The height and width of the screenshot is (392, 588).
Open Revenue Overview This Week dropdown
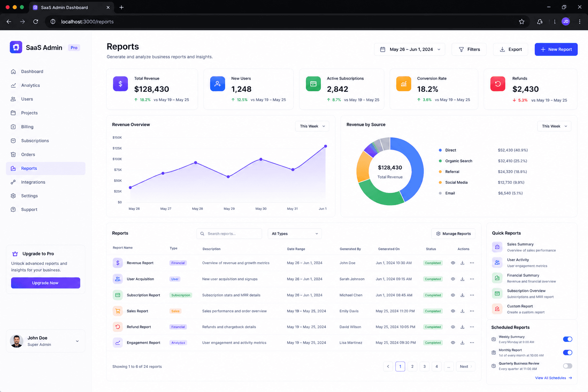[312, 126]
